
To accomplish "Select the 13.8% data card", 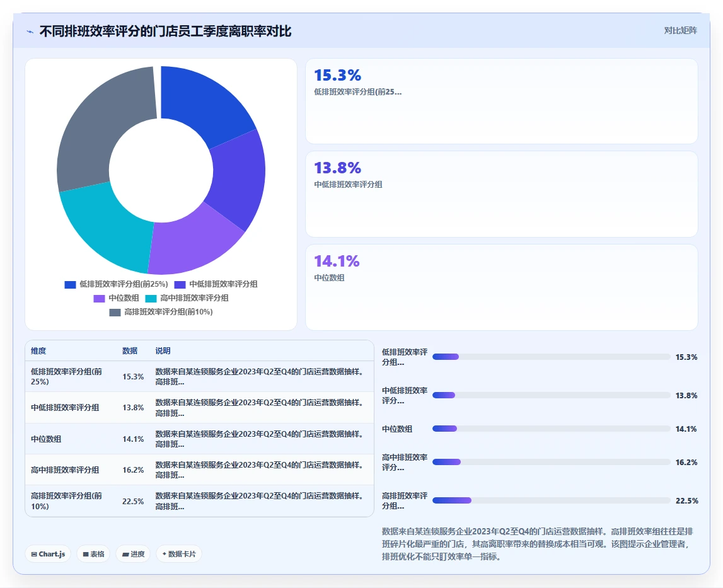I will pyautogui.click(x=501, y=194).
